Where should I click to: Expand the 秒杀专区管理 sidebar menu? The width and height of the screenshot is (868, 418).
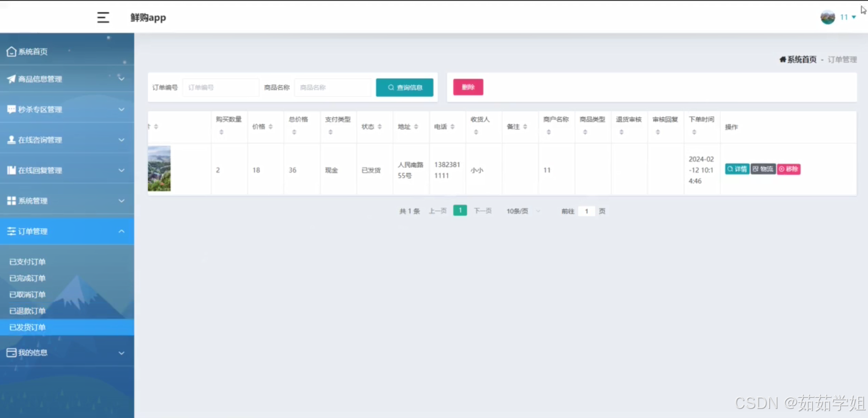[67, 109]
